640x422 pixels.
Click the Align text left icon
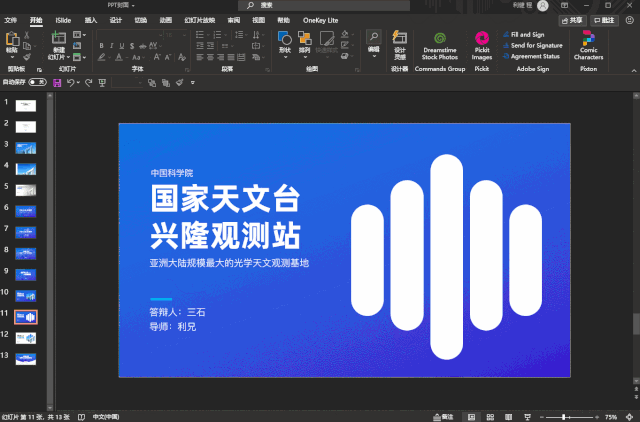point(200,58)
